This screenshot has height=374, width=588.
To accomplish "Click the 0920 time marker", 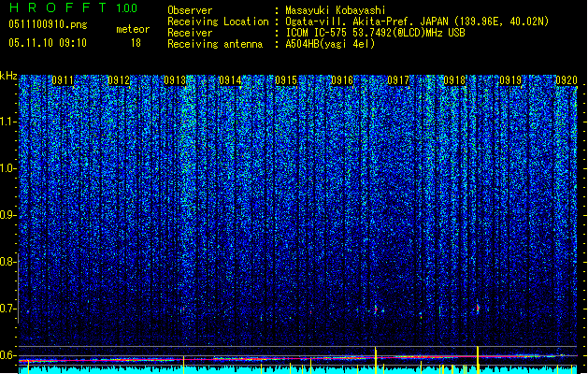I will tap(566, 80).
